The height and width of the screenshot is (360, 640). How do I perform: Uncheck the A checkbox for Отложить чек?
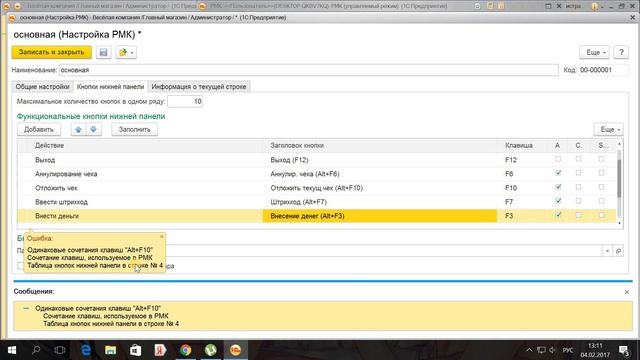click(x=558, y=187)
